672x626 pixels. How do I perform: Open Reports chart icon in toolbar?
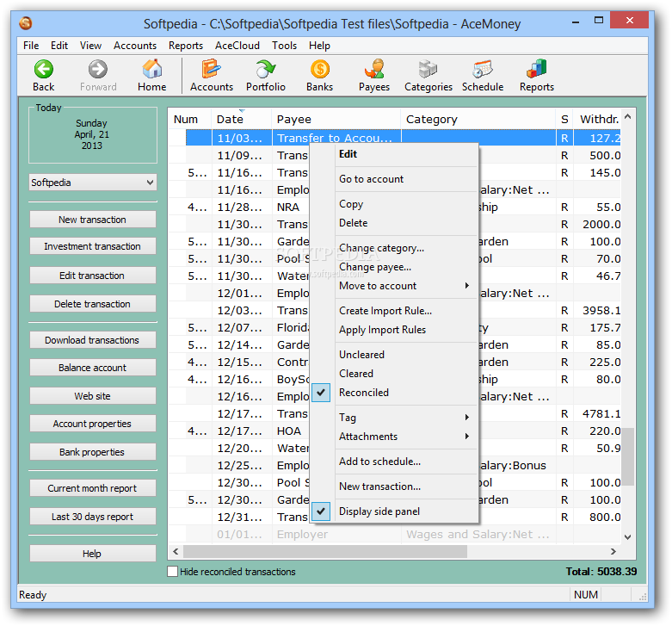[x=537, y=69]
